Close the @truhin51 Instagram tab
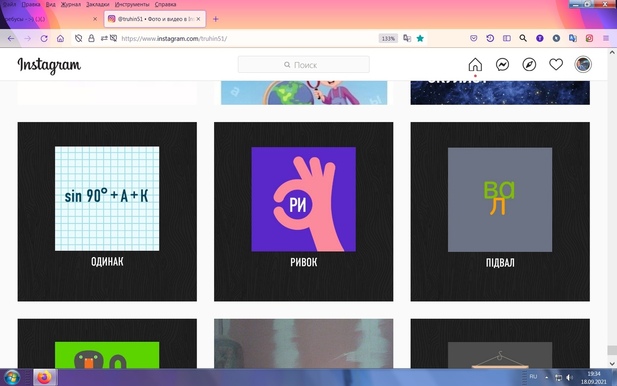The width and height of the screenshot is (617, 386). click(198, 19)
